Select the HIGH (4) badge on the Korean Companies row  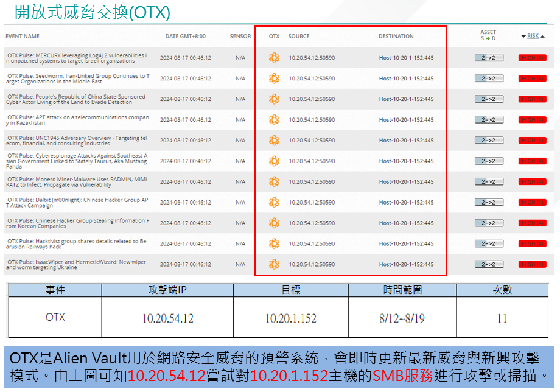533,223
